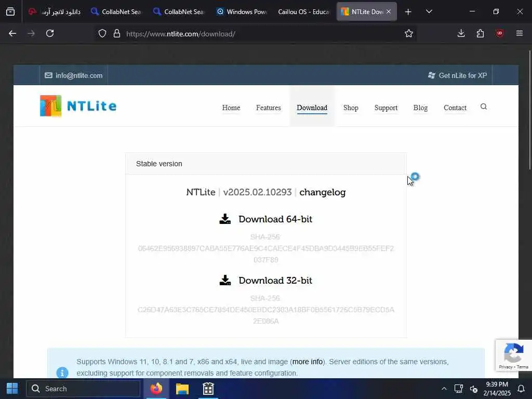This screenshot has height=399, width=532.
Task: Open the clock and date flyout
Action: [x=497, y=389]
